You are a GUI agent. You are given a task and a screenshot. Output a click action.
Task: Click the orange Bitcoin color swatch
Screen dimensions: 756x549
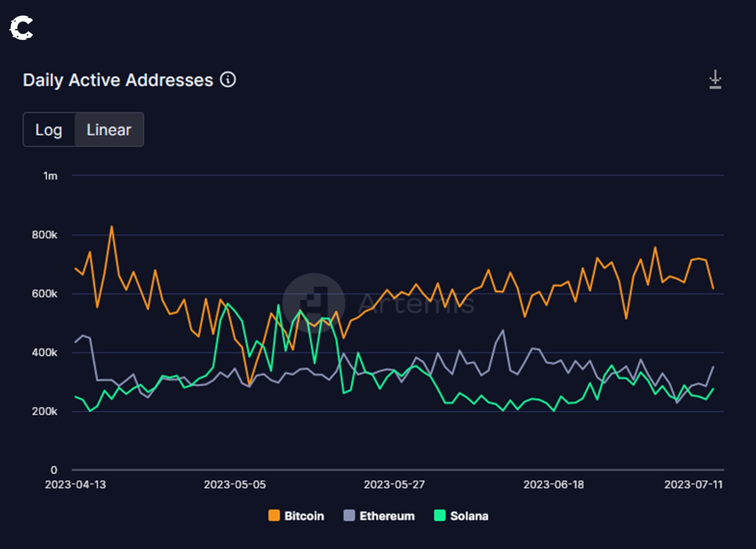(274, 515)
